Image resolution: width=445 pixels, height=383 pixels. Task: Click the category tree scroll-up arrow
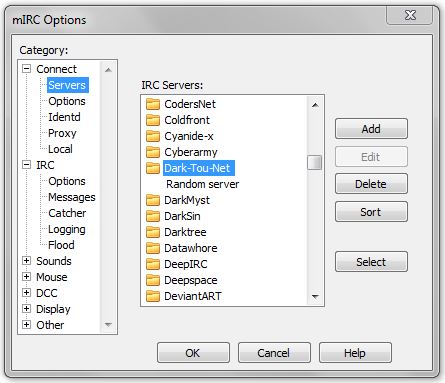108,70
